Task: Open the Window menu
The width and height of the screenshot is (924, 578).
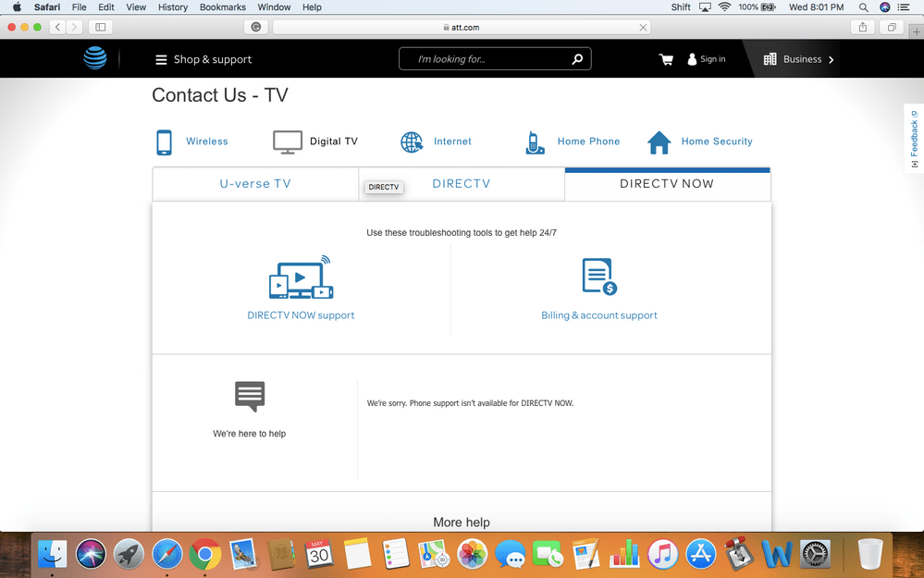Action: [x=274, y=7]
